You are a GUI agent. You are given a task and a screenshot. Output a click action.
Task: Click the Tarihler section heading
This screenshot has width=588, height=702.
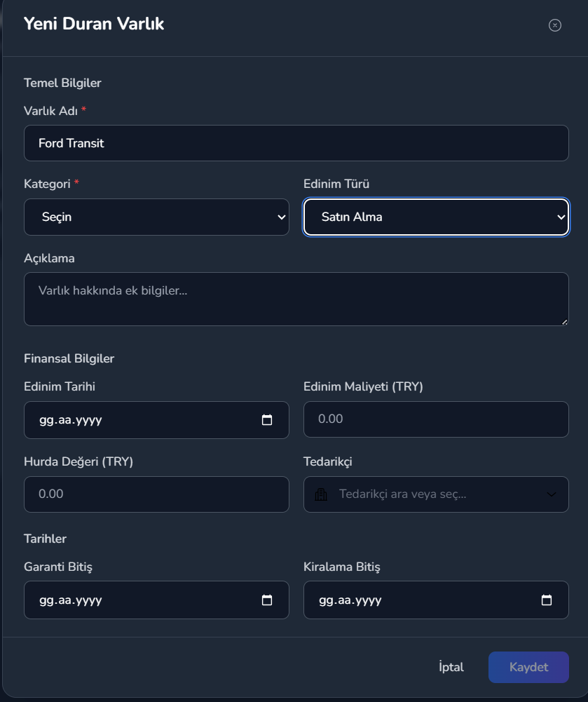pyautogui.click(x=45, y=539)
